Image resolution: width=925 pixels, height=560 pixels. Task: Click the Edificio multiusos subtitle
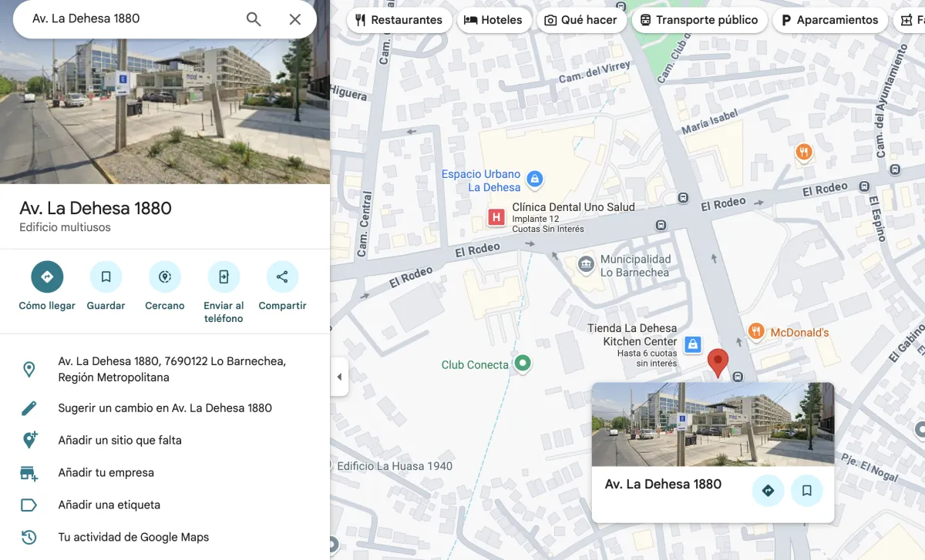tap(66, 227)
